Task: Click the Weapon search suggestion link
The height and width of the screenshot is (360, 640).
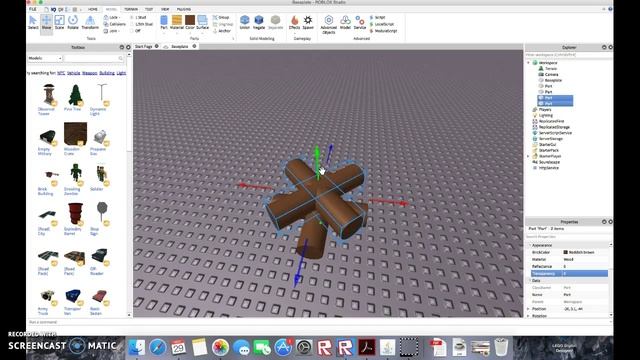Action: [x=90, y=73]
